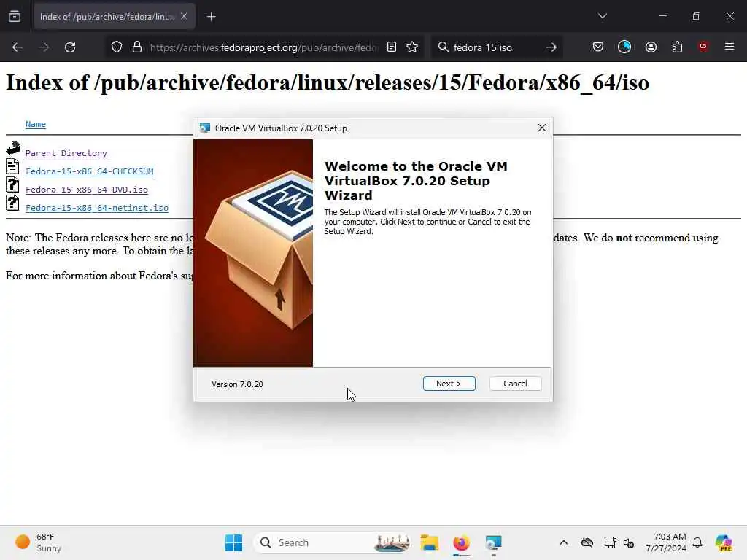
Task: Click the site security padlock icon
Action: (137, 47)
